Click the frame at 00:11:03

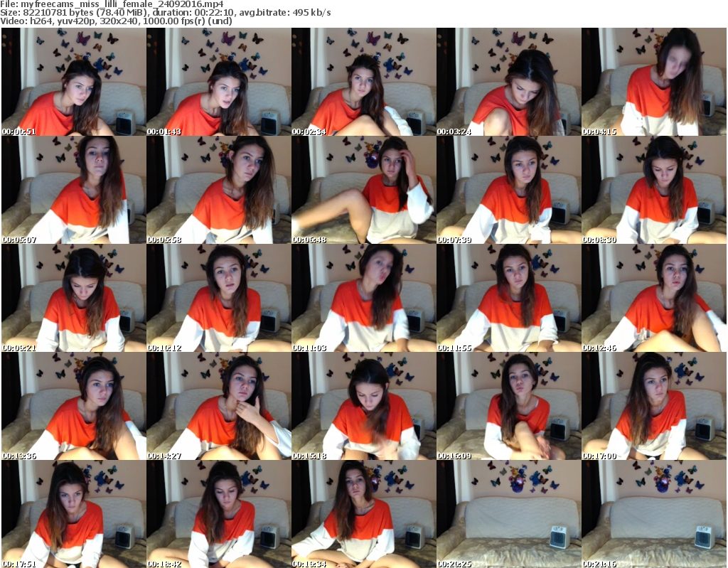click(x=363, y=299)
